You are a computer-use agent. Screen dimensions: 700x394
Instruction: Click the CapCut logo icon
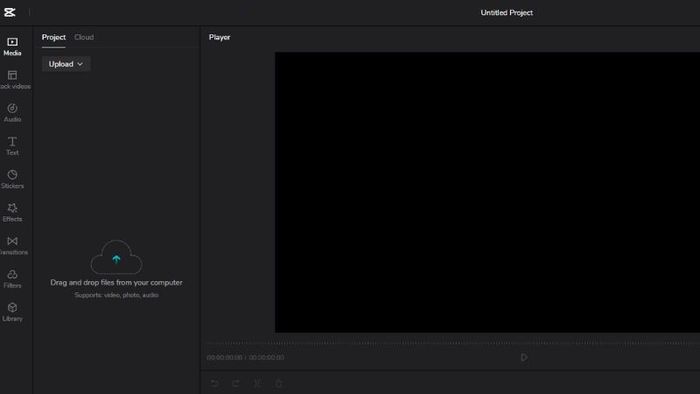(10, 12)
